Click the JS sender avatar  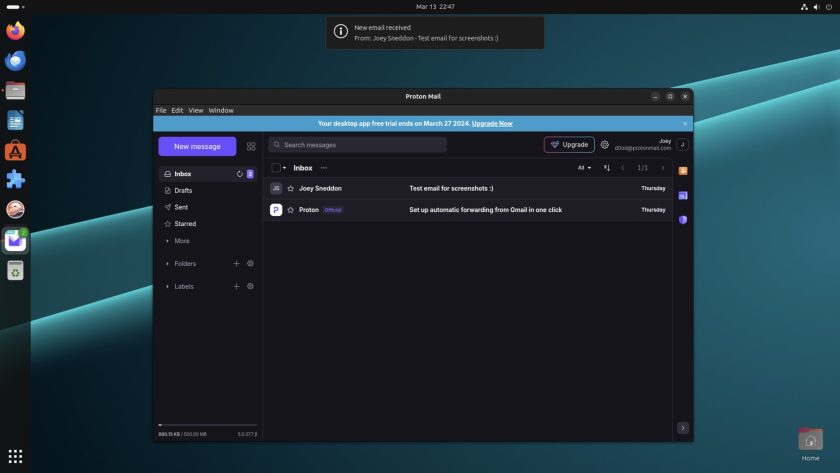(x=276, y=189)
